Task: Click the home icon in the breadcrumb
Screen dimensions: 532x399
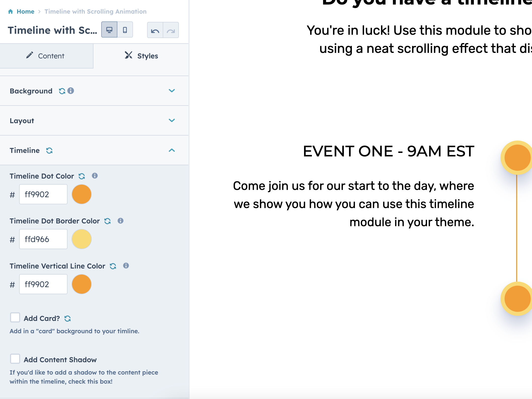Action: 11,11
